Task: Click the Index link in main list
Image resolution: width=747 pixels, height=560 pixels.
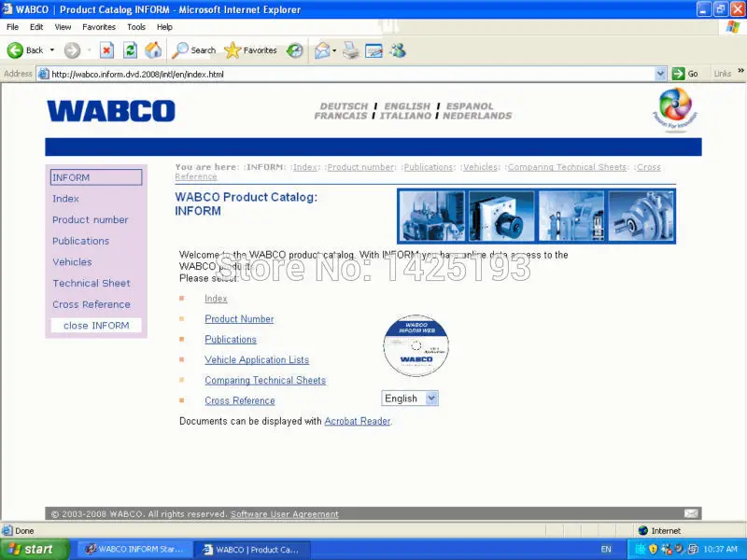Action: (216, 299)
